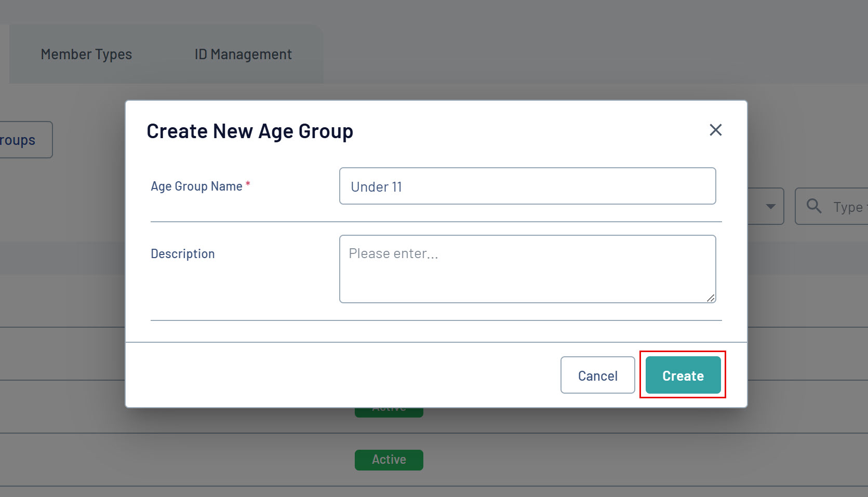Click the Description label text
Image resolution: width=868 pixels, height=497 pixels.
182,254
